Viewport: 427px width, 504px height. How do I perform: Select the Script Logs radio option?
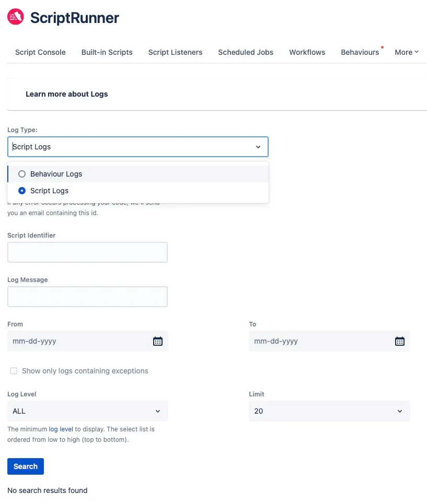[22, 191]
